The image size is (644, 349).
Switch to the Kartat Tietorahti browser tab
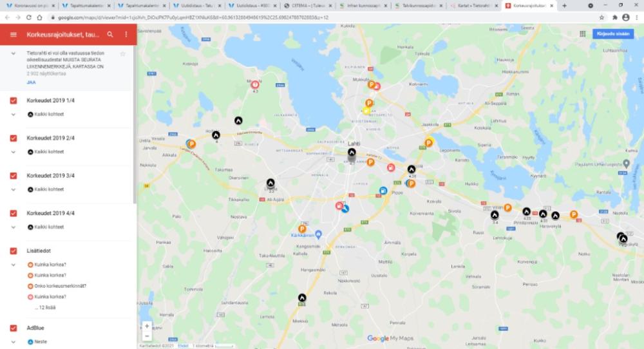(472, 6)
